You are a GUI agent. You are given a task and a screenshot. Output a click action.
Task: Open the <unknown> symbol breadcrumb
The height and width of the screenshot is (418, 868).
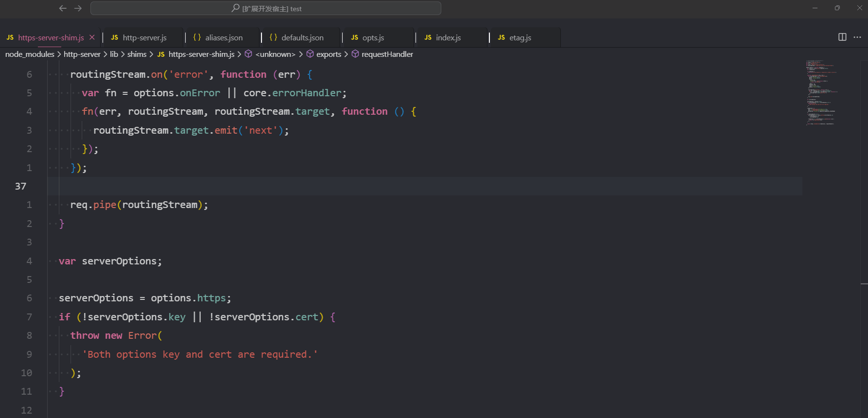(276, 54)
